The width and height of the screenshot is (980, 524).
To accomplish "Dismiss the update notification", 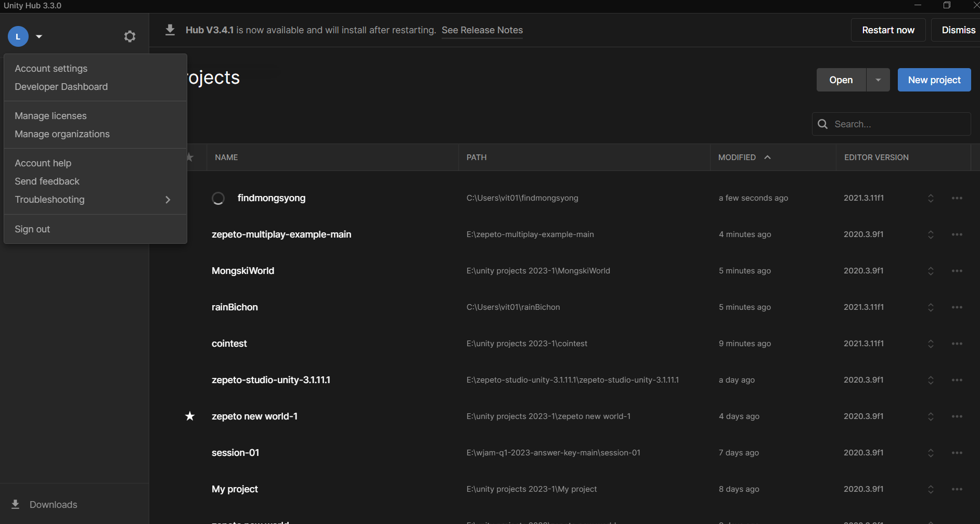I will pos(958,30).
